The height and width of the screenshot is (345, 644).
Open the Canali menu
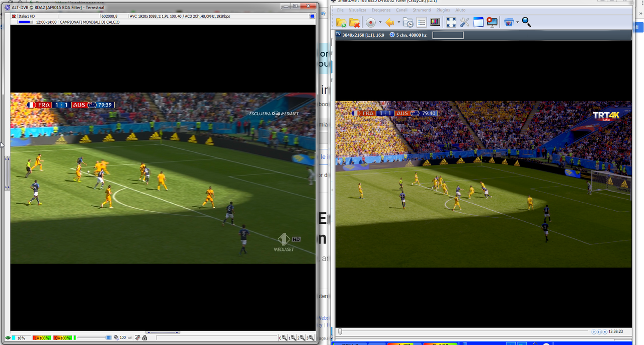click(x=401, y=10)
